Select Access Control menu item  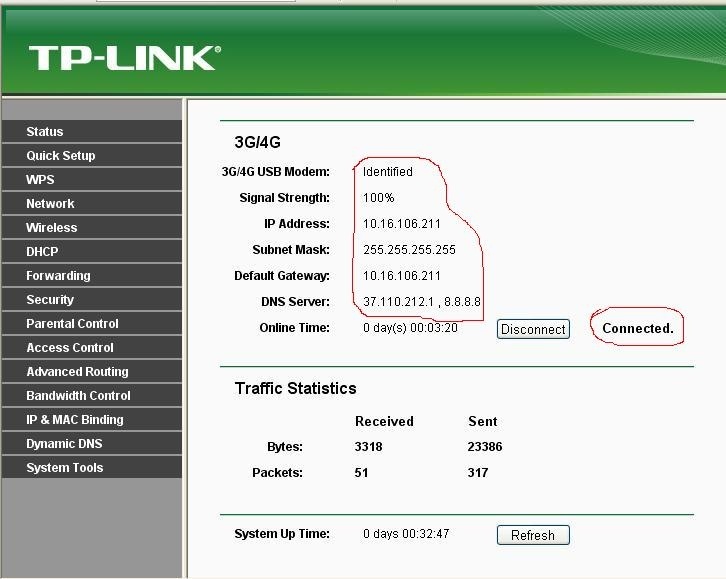point(70,348)
